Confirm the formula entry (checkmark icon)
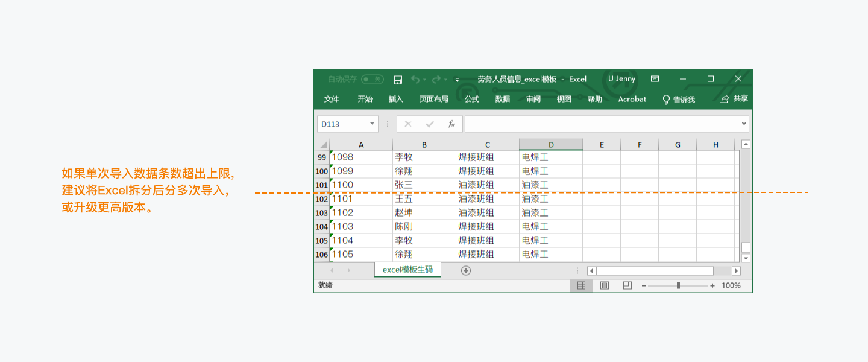The image size is (868, 362). pos(430,124)
